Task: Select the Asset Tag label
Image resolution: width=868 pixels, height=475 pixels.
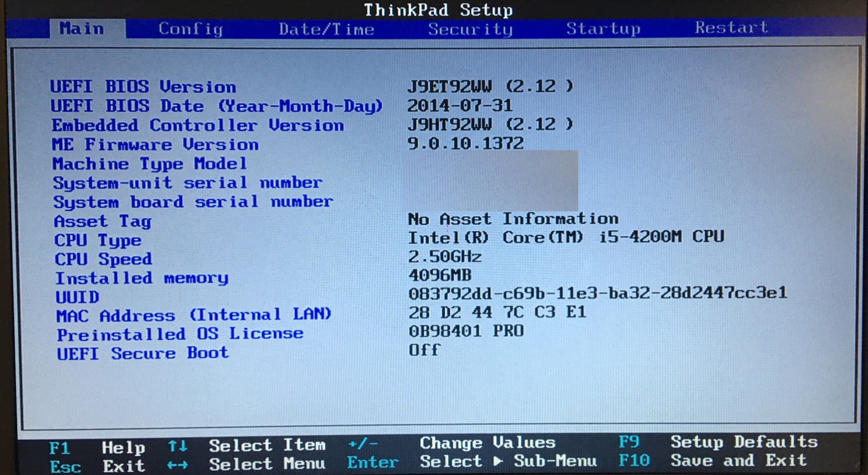Action: [x=102, y=221]
